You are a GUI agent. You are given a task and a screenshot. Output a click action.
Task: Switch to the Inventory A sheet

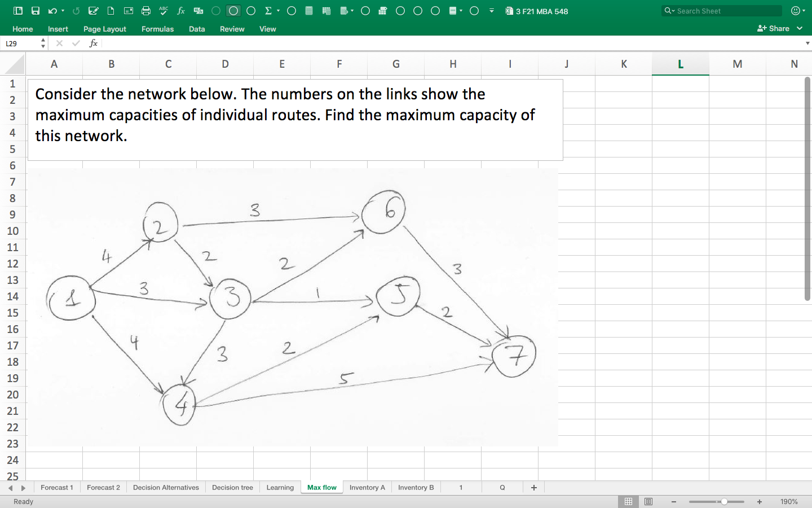tap(368, 488)
